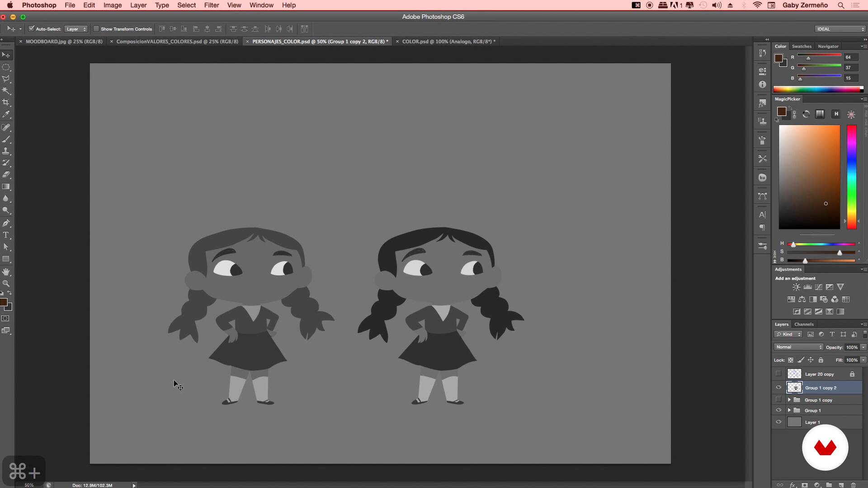Image resolution: width=868 pixels, height=488 pixels.
Task: Open the Layer menu
Action: [x=138, y=5]
